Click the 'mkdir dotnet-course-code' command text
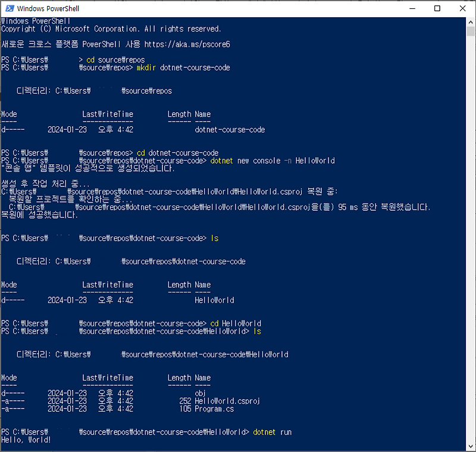Image resolution: width=476 pixels, height=452 pixels. click(183, 67)
